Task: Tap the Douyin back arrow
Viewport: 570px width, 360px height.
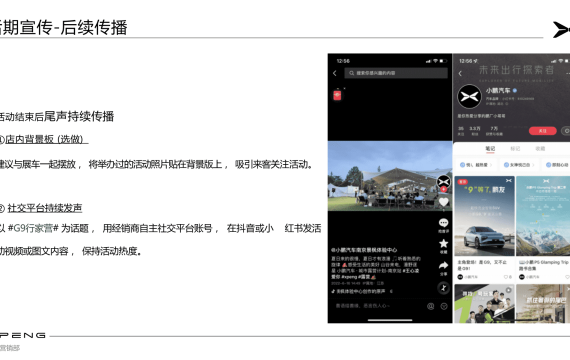Action: pyautogui.click(x=335, y=73)
